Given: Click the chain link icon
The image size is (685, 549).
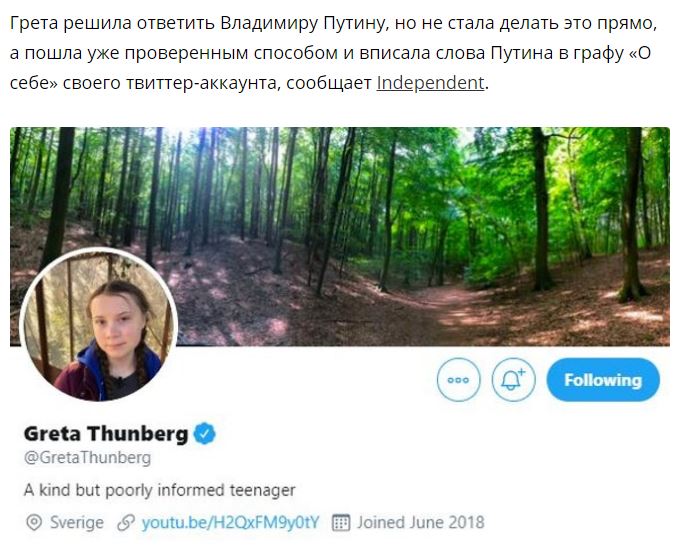Looking at the screenshot, I should click(126, 522).
